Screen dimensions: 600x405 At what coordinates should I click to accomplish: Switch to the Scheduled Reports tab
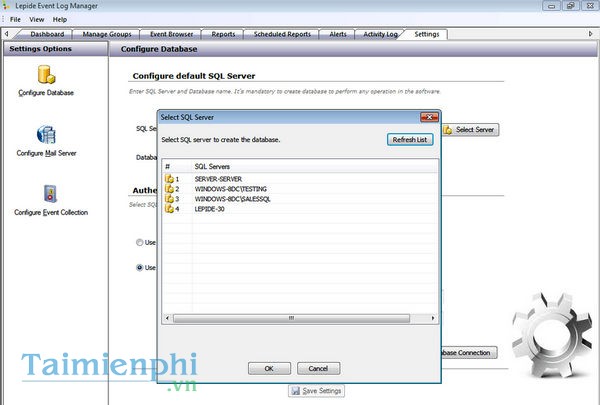click(282, 34)
